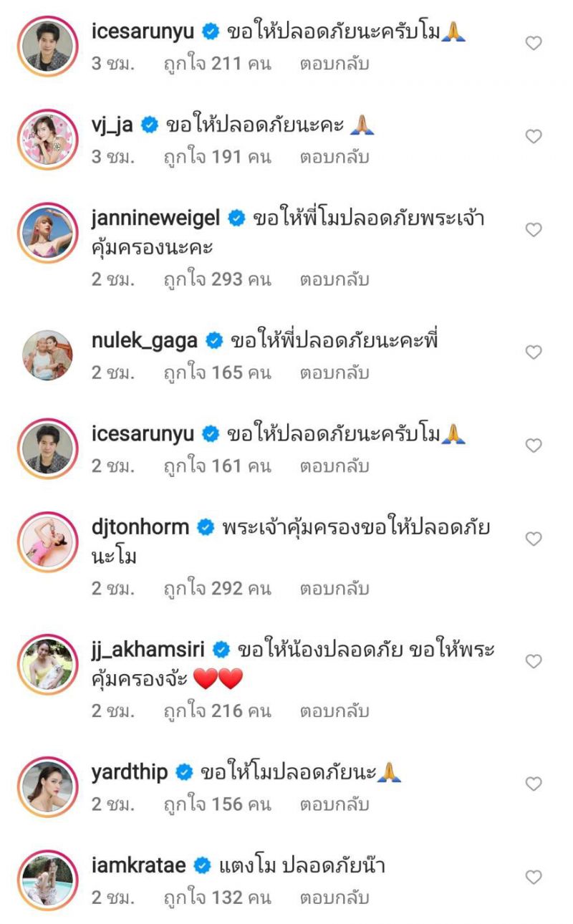573x924 pixels.
Task: Like iamkratae's comment with the heart
Action: 534,877
